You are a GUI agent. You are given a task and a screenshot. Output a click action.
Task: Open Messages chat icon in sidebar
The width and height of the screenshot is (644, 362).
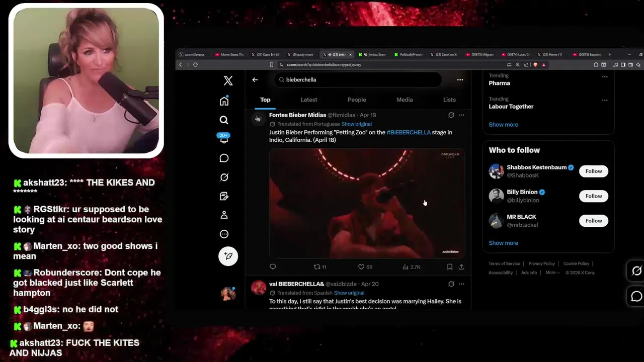(224, 158)
